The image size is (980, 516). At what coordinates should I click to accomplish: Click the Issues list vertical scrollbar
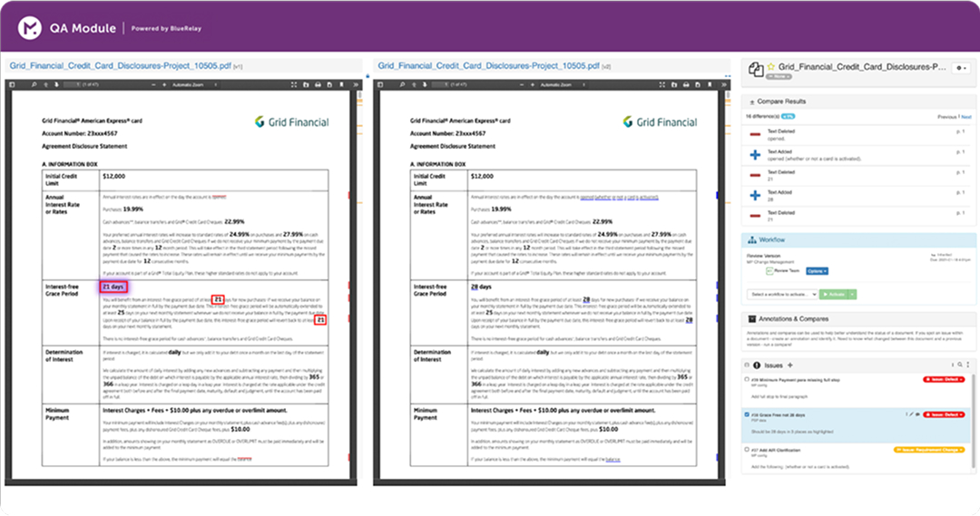click(973, 421)
